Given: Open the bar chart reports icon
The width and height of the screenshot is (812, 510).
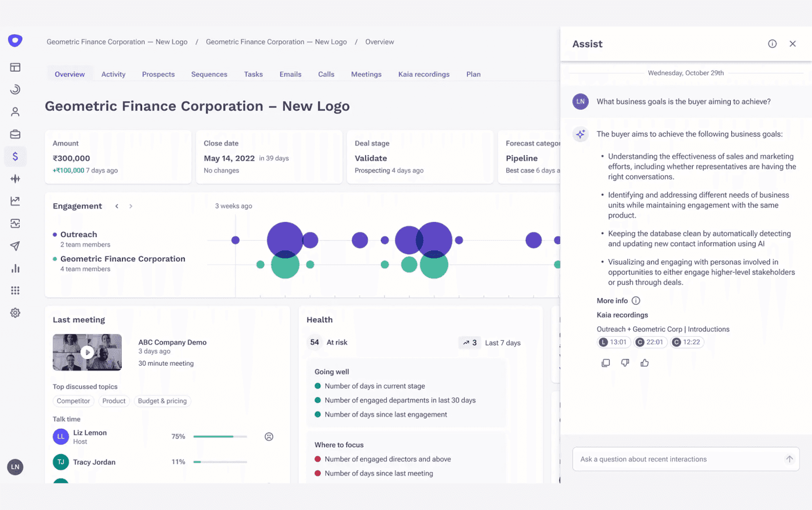Looking at the screenshot, I should [15, 268].
